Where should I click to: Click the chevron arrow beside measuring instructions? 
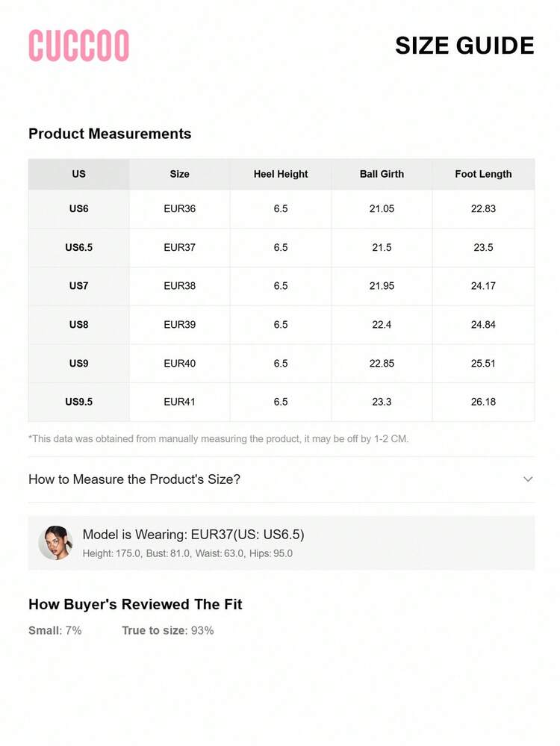pyautogui.click(x=528, y=479)
